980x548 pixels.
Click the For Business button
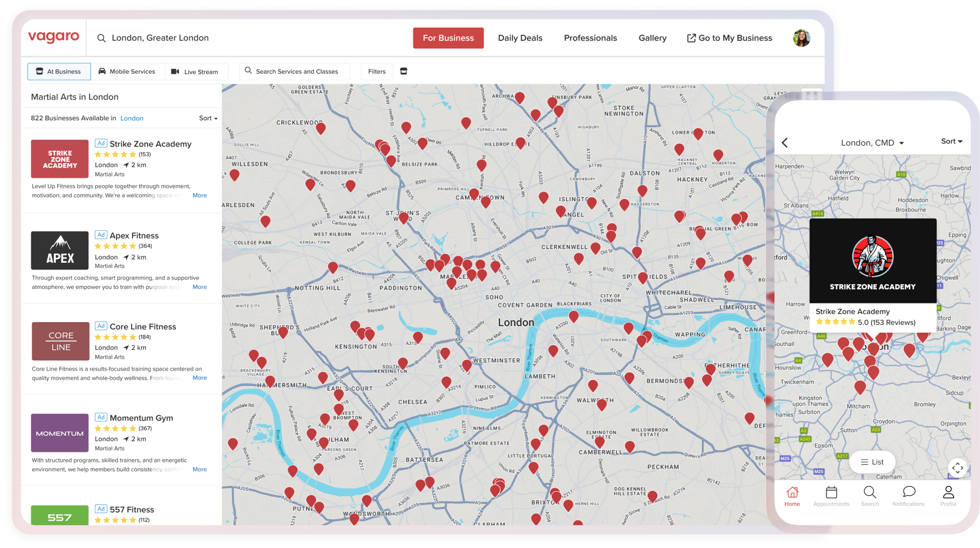(448, 38)
